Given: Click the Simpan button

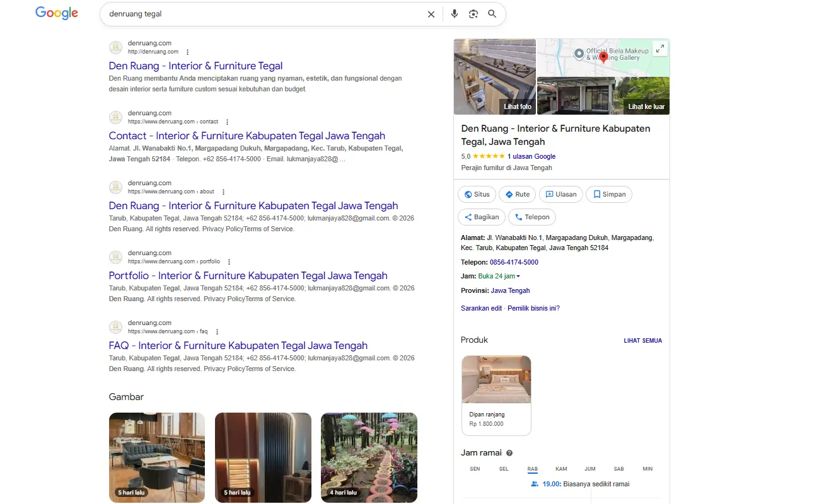Looking at the screenshot, I should click(609, 194).
